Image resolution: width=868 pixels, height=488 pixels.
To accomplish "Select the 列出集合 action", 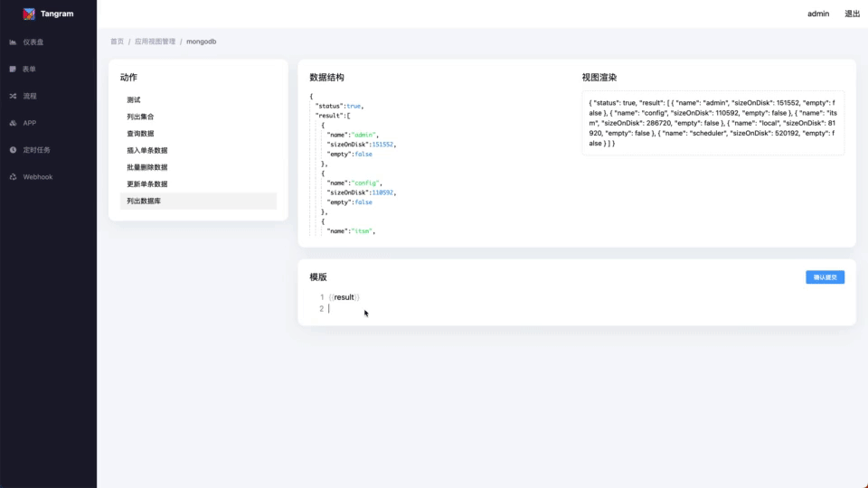I will click(140, 117).
